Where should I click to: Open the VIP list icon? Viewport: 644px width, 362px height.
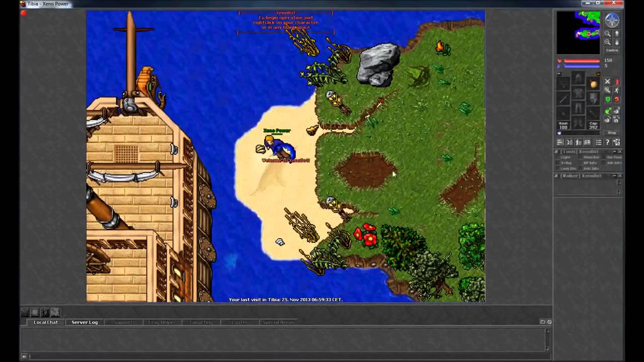579,142
